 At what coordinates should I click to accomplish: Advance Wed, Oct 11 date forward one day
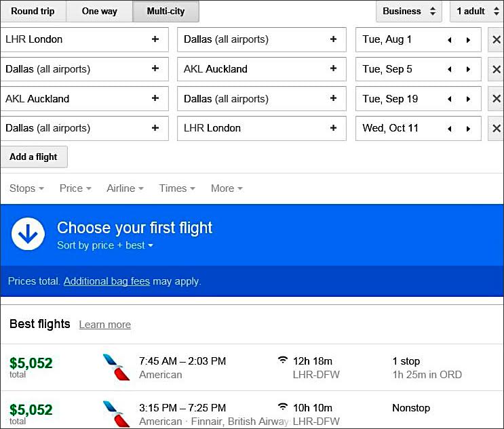coord(468,129)
